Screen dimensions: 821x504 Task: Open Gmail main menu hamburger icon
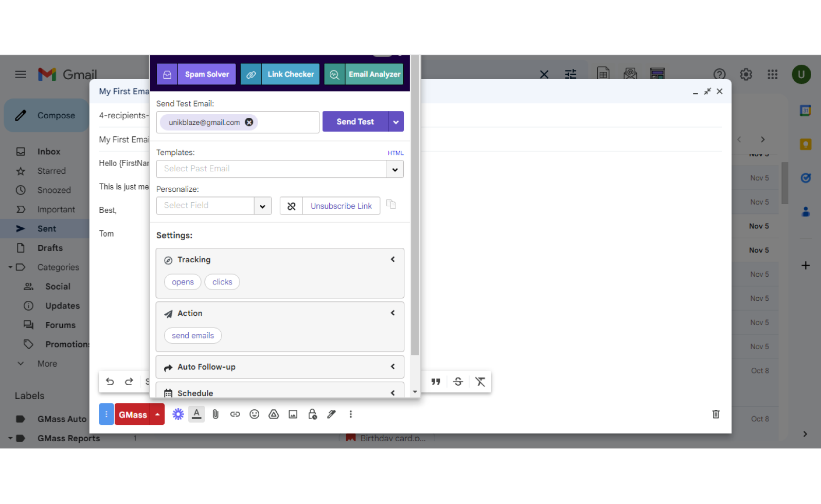[x=21, y=75]
